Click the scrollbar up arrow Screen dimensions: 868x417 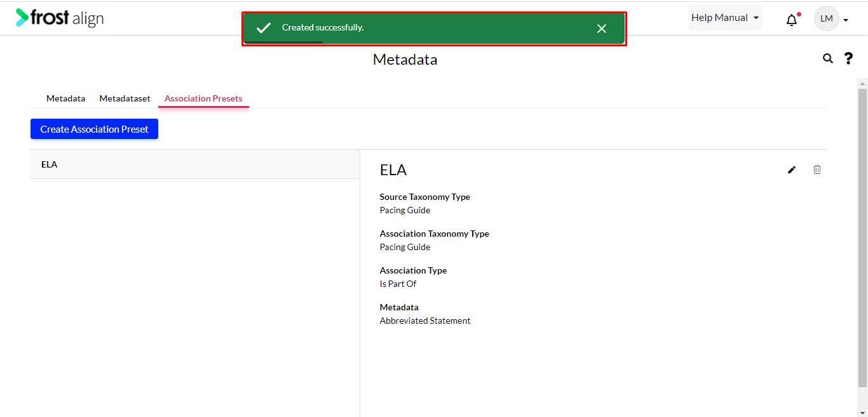pos(862,83)
